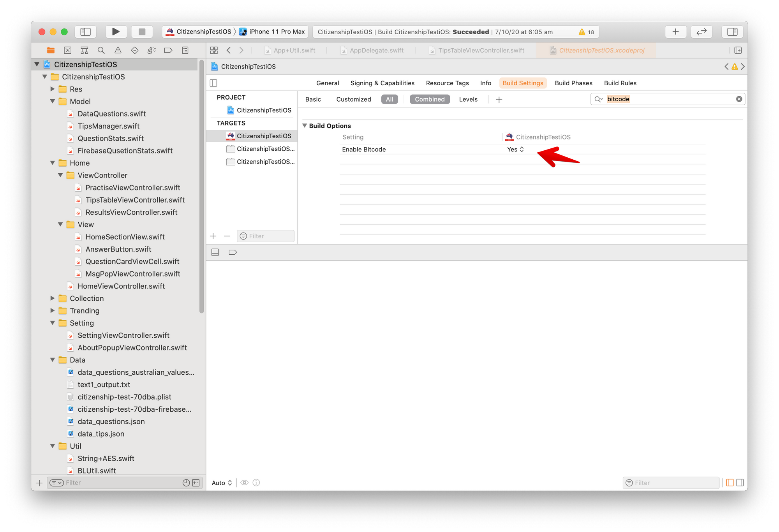Stop the running build
This screenshot has width=779, height=532.
142,32
